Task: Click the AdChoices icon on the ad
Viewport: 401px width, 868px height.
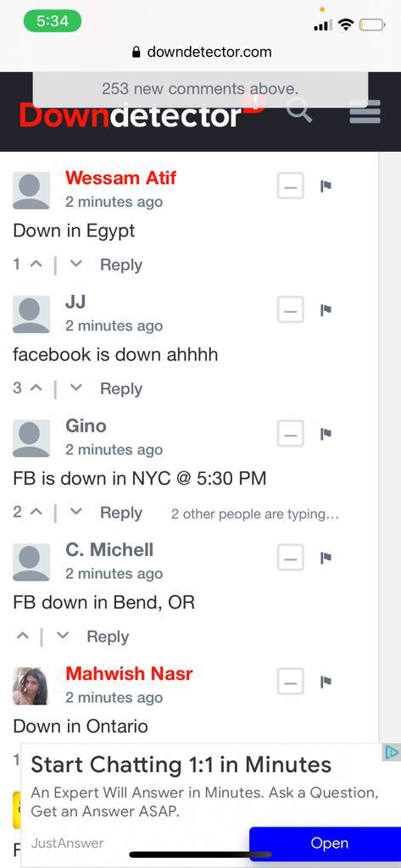Action: click(x=391, y=753)
